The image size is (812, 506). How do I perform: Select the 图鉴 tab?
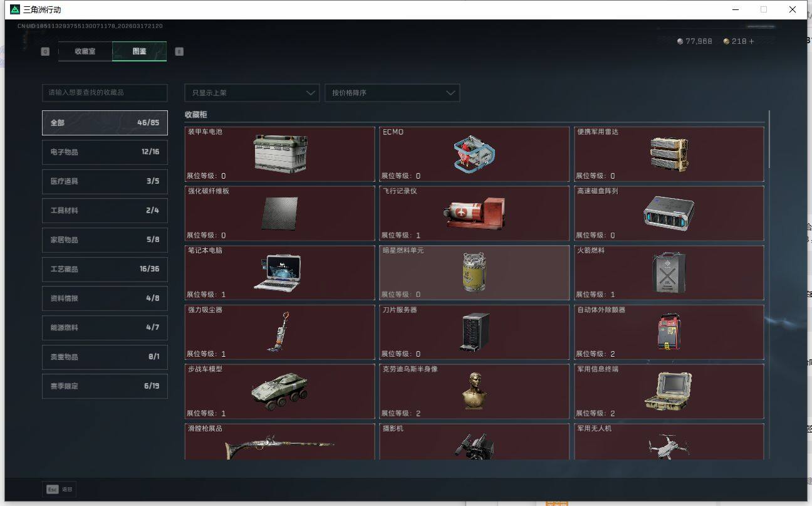pyautogui.click(x=139, y=51)
